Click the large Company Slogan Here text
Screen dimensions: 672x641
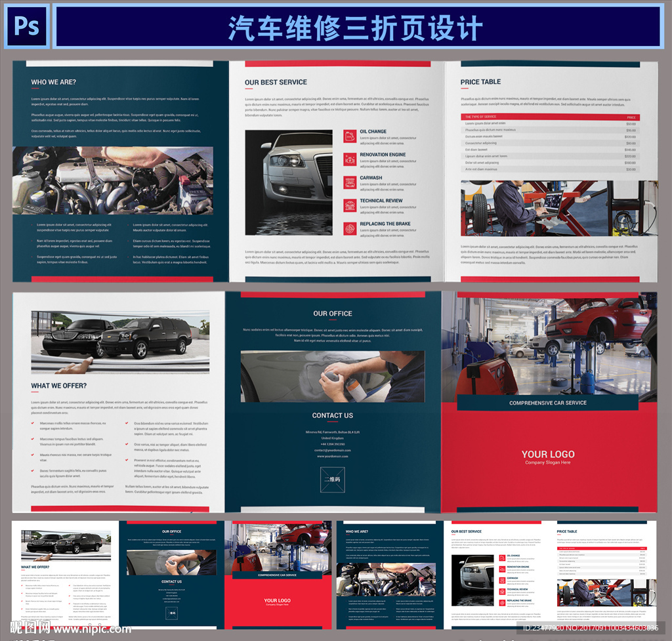[x=548, y=463]
